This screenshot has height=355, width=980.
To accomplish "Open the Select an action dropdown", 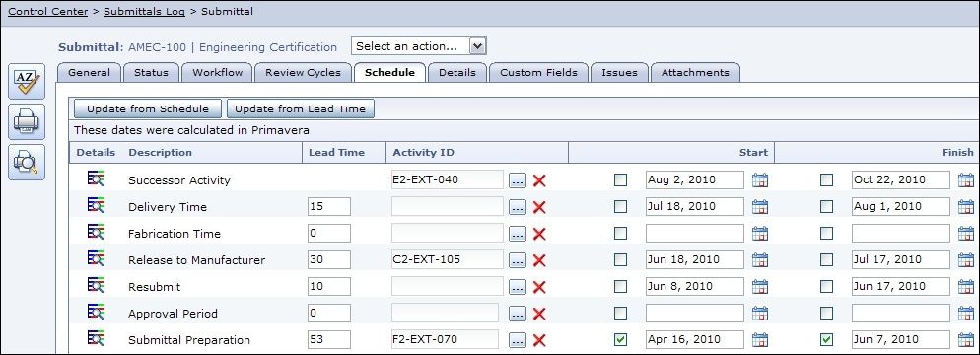I will (x=419, y=46).
